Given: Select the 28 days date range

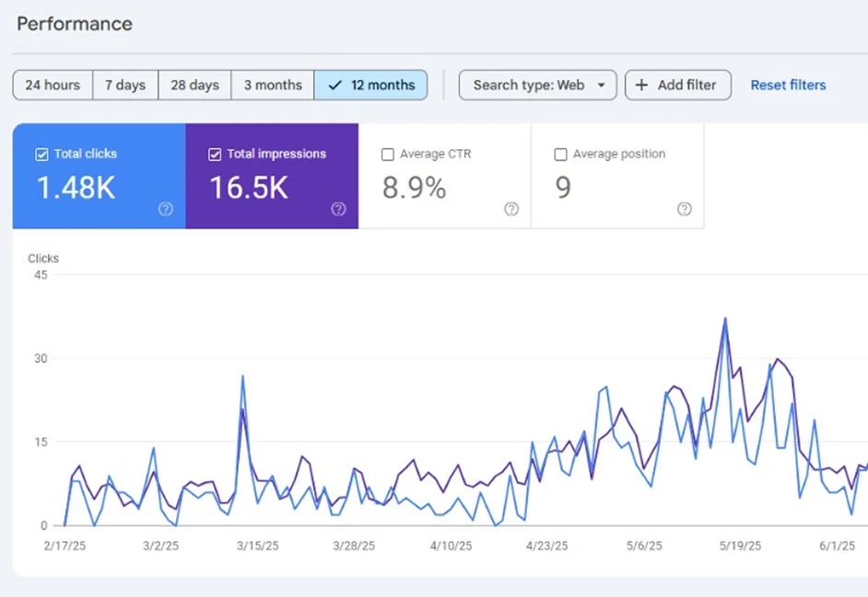Looking at the screenshot, I should 194,85.
